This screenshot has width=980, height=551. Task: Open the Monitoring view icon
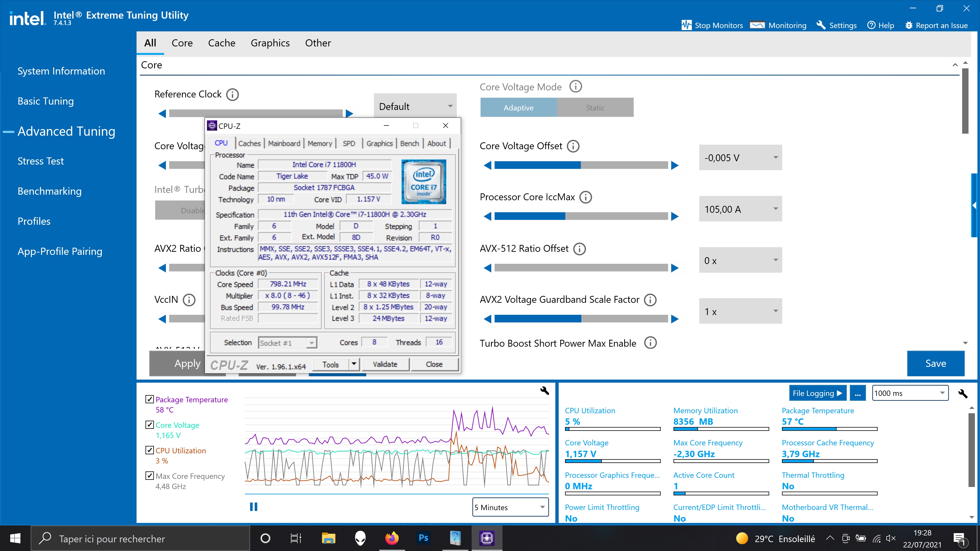coord(757,25)
